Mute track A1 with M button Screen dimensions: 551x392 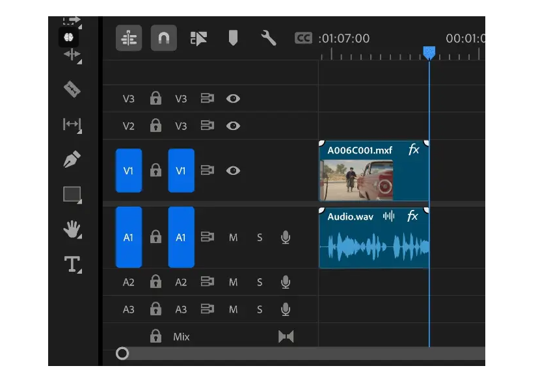(233, 238)
